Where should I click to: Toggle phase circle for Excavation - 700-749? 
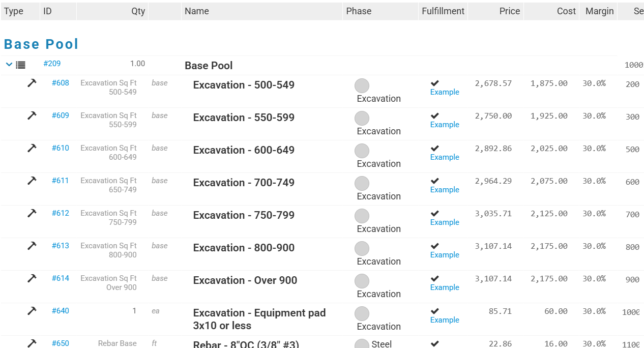pyautogui.click(x=362, y=183)
